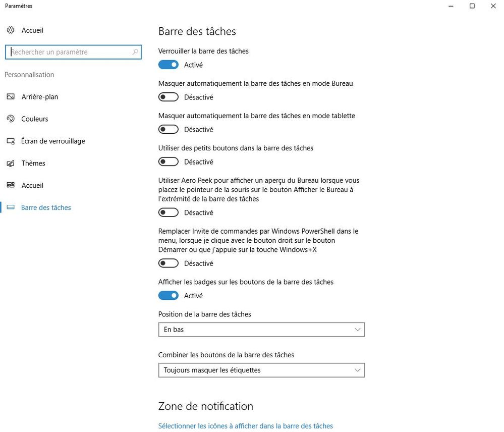Disable Verrouiller la barre des tâches toggle

pyautogui.click(x=169, y=65)
